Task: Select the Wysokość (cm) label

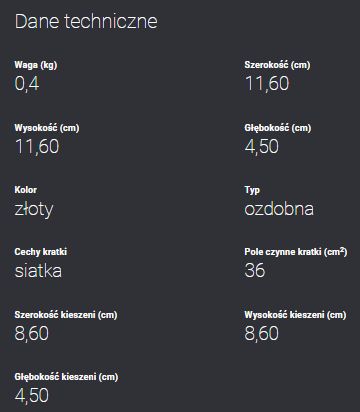Action: 47,128
